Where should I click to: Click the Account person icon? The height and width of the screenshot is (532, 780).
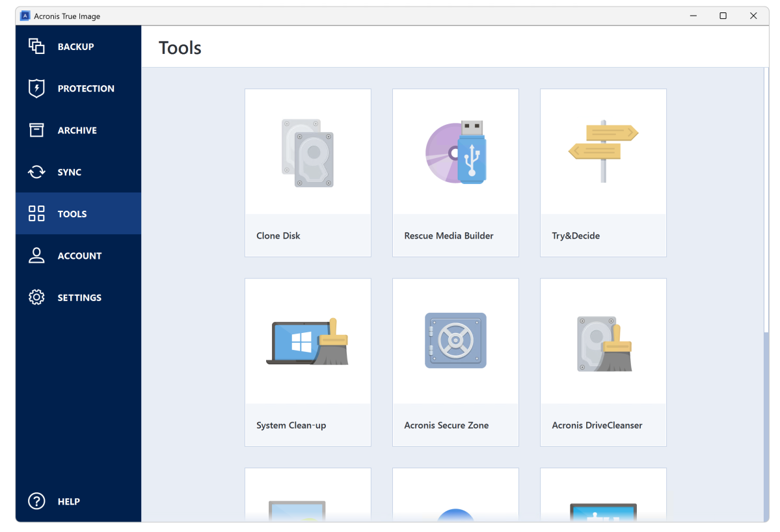point(36,255)
